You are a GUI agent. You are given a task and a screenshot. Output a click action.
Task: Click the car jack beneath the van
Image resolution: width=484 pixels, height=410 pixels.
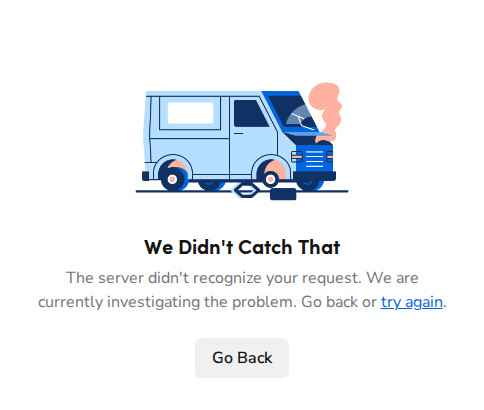tap(247, 190)
